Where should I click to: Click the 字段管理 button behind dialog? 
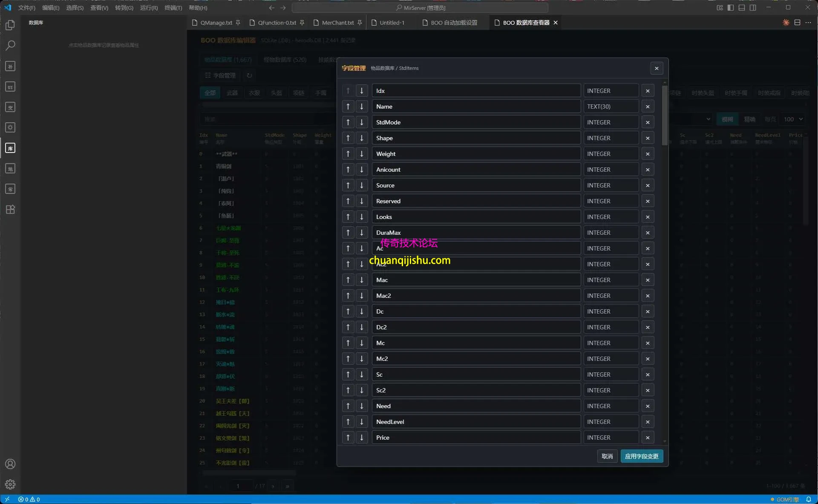pyautogui.click(x=220, y=75)
